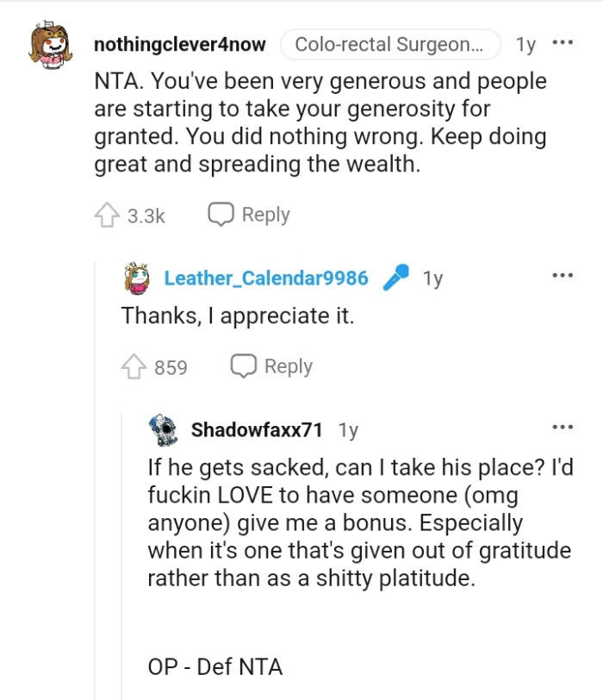Open the reply speech bubble on the top comment

pos(220,214)
